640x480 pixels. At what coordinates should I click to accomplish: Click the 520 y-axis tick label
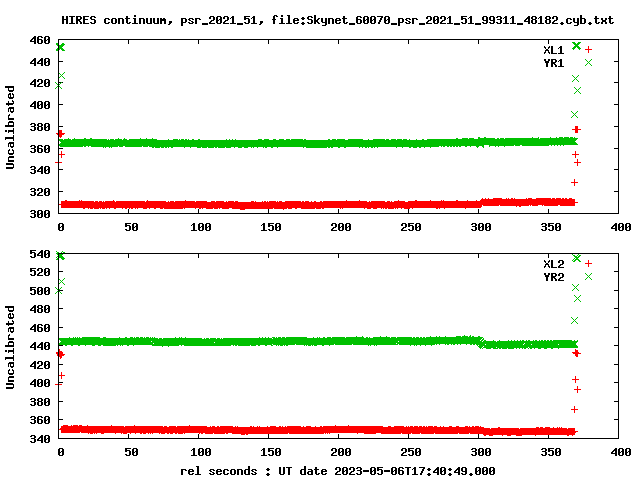40,272
